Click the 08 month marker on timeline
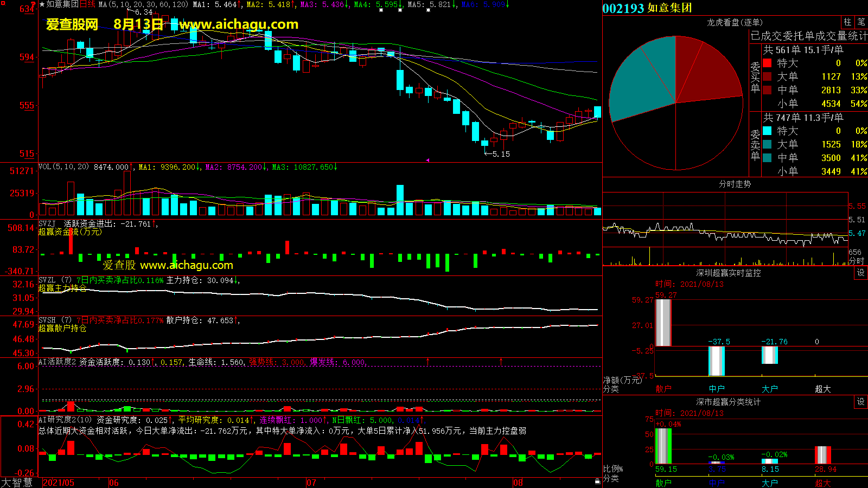The image size is (868, 488). click(518, 483)
